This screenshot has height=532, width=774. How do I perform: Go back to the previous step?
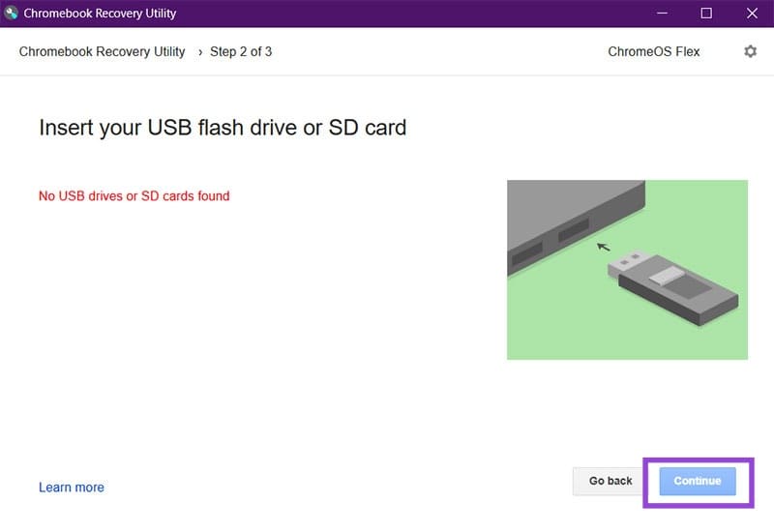(x=610, y=481)
